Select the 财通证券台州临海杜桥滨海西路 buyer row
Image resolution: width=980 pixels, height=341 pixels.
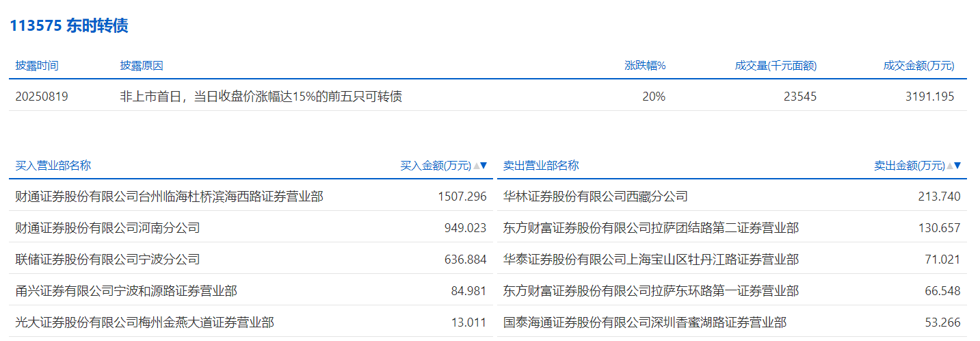tap(169, 197)
